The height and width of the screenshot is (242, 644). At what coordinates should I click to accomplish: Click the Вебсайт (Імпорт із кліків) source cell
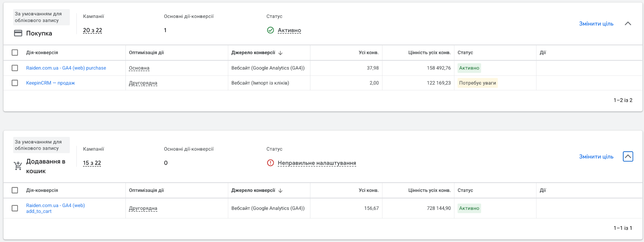pyautogui.click(x=260, y=83)
